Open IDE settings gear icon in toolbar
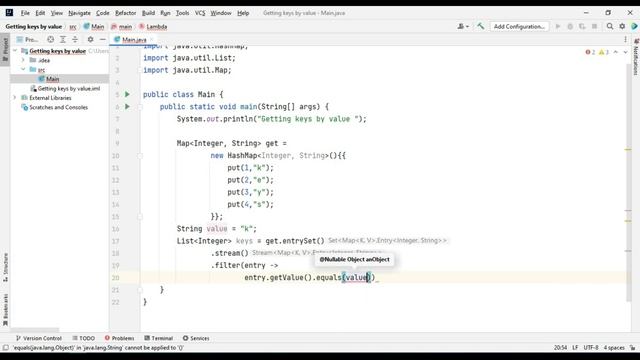The width and height of the screenshot is (640, 360). (622, 26)
